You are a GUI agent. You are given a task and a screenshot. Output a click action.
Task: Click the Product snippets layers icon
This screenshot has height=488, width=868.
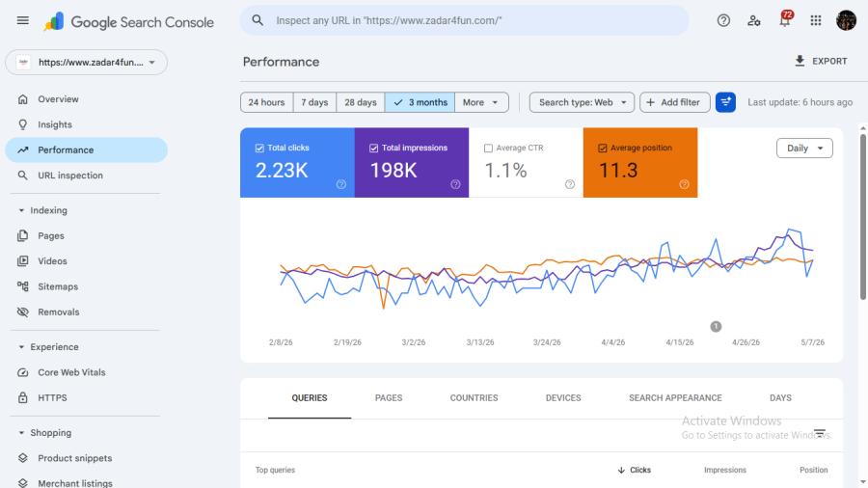(x=23, y=458)
